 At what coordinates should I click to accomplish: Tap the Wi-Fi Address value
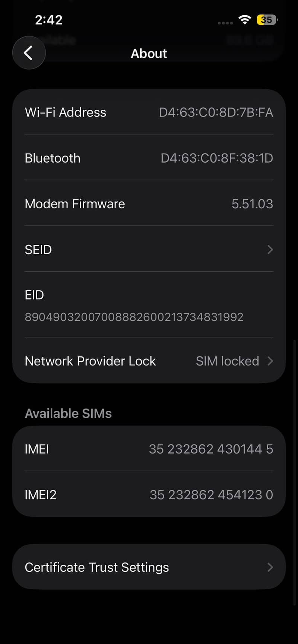(216, 112)
